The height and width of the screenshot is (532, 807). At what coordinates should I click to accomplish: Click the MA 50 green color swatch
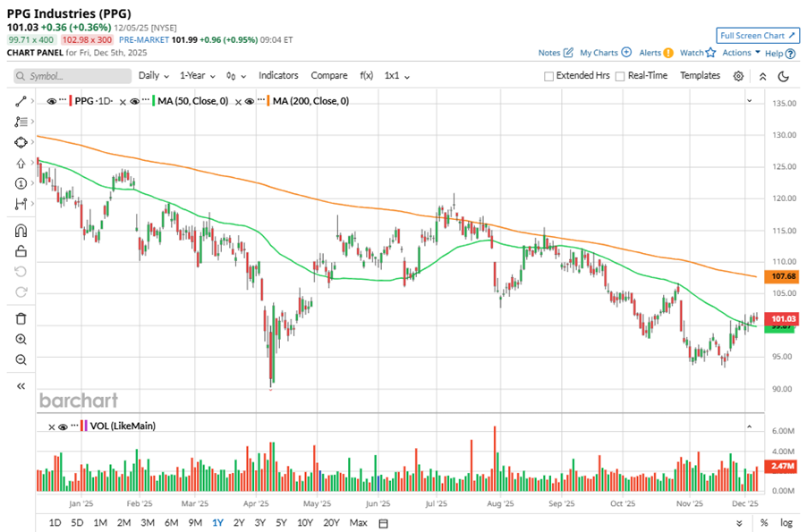click(x=154, y=101)
